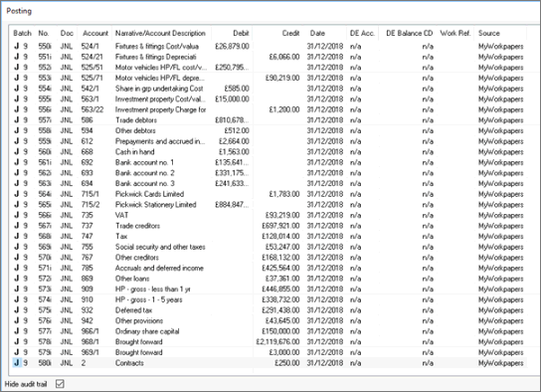
Task: Click the J journal icon on the Trade debtors row
Action: [16, 119]
